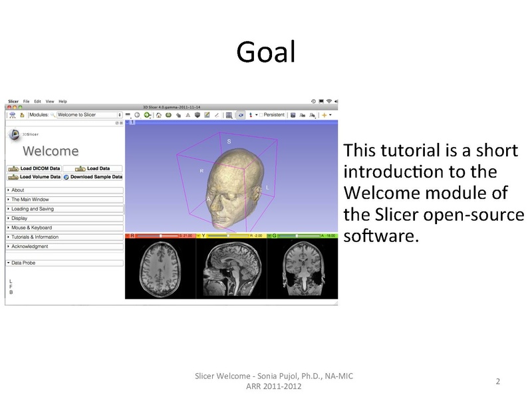The height and width of the screenshot is (399, 532).
Task: Toggle the Persistent checkbox
Action: tap(262, 115)
